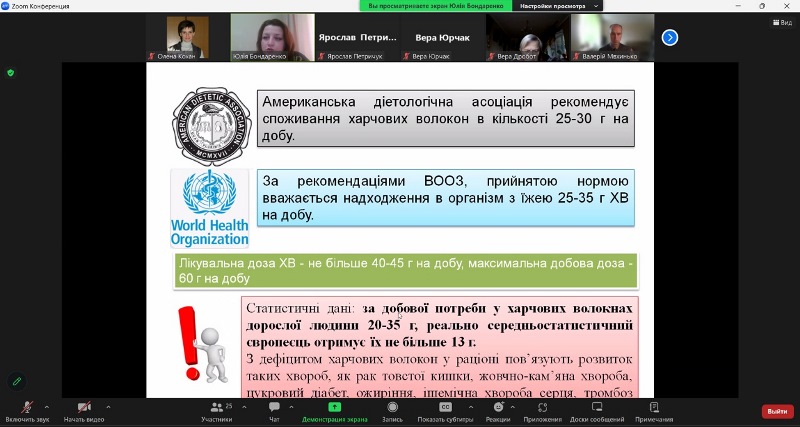Open annotation pencil tool icon
This screenshot has width=800, height=427.
[17, 381]
